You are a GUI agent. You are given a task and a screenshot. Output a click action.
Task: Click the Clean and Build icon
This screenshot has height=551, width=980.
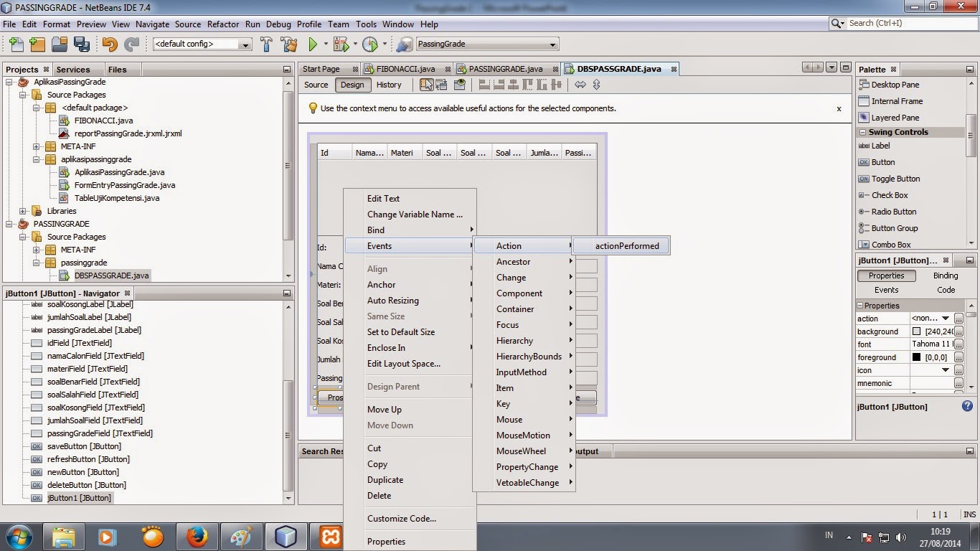click(288, 44)
